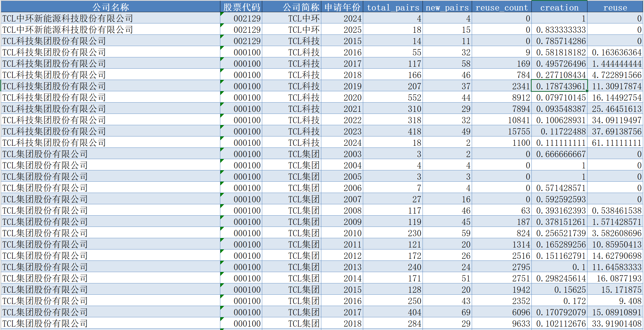Select the cell with 1.444444444
The width and height of the screenshot is (644, 330).
[x=615, y=63]
